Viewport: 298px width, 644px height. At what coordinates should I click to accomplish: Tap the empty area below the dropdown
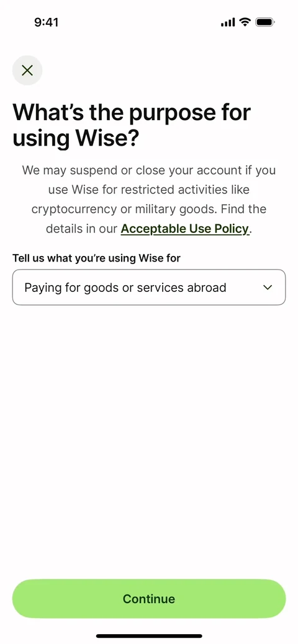[x=149, y=439]
